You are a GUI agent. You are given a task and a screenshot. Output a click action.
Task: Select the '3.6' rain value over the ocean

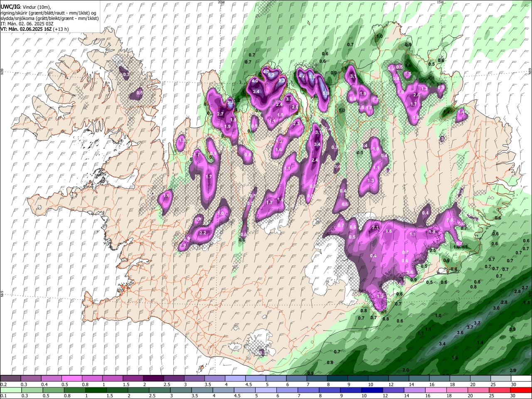click(x=460, y=332)
